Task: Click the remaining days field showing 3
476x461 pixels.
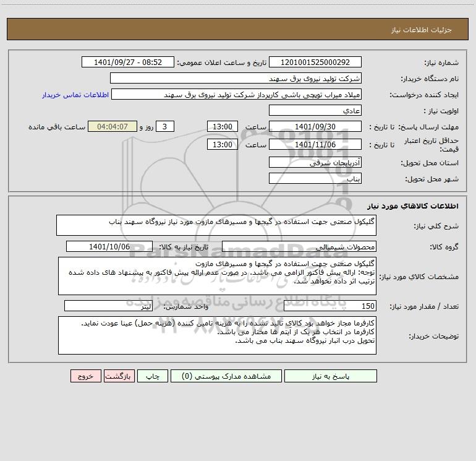Action: pyautogui.click(x=165, y=126)
